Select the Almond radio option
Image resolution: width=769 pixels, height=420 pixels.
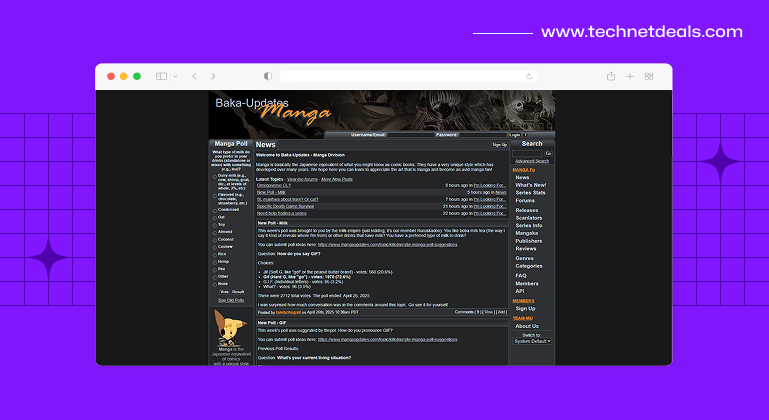215,233
